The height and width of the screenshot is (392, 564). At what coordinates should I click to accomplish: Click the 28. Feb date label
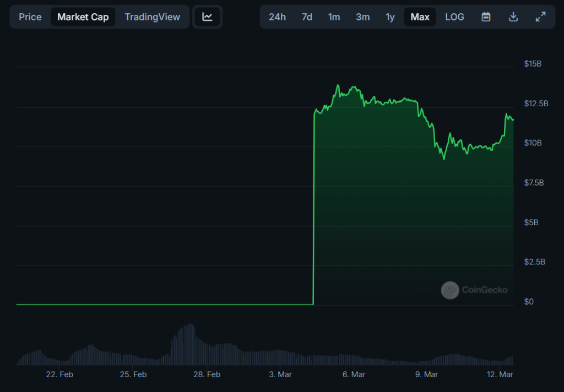point(207,374)
